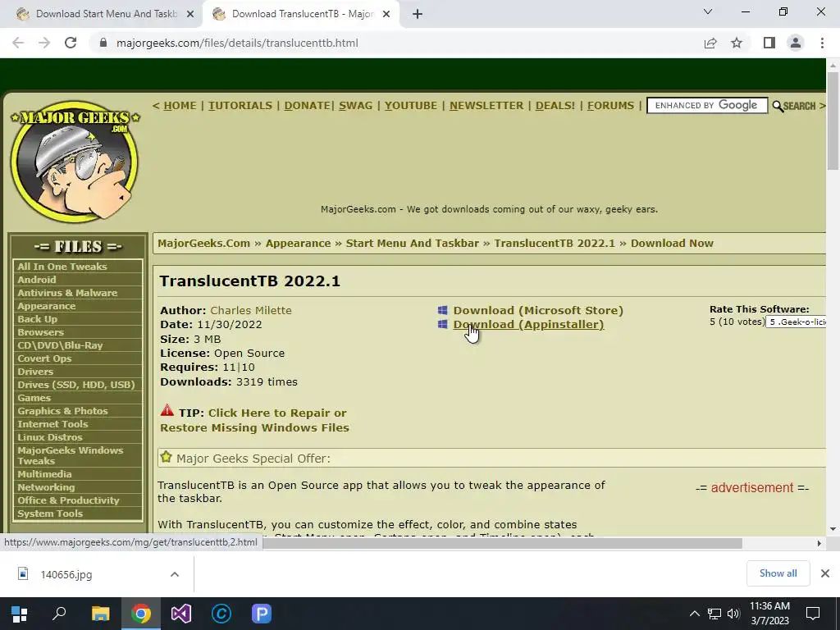The width and height of the screenshot is (840, 630).
Task: Reload the page with refresh icon
Action: [x=71, y=43]
